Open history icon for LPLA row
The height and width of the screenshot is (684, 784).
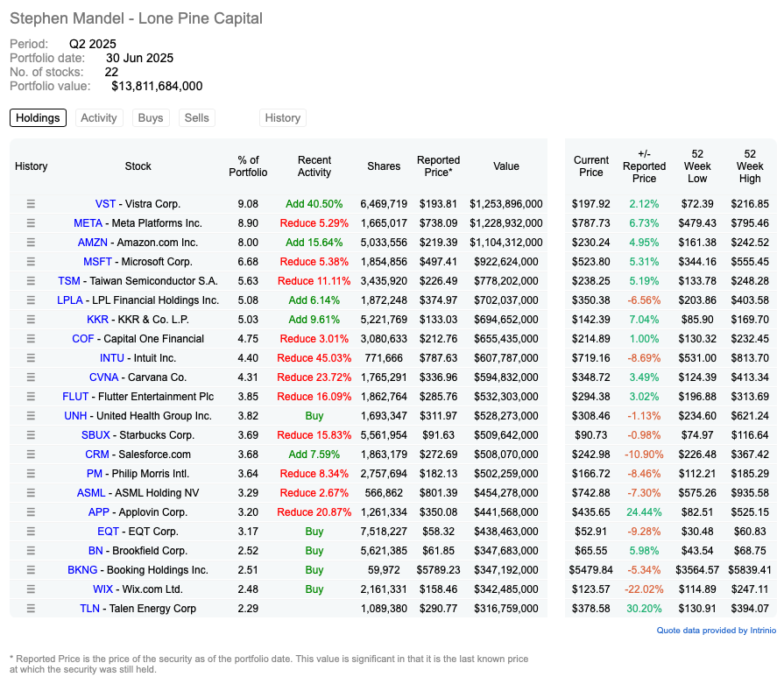click(x=31, y=300)
